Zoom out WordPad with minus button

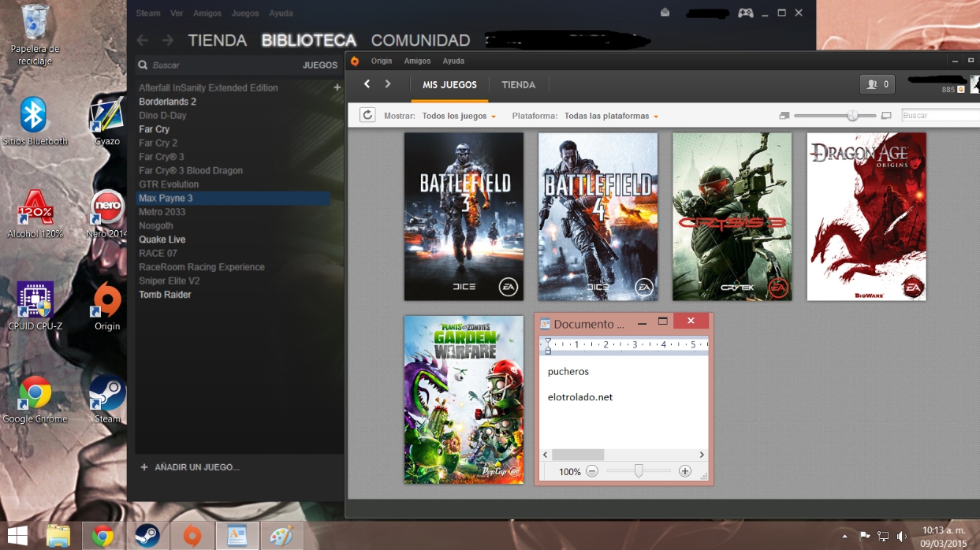[x=592, y=471]
